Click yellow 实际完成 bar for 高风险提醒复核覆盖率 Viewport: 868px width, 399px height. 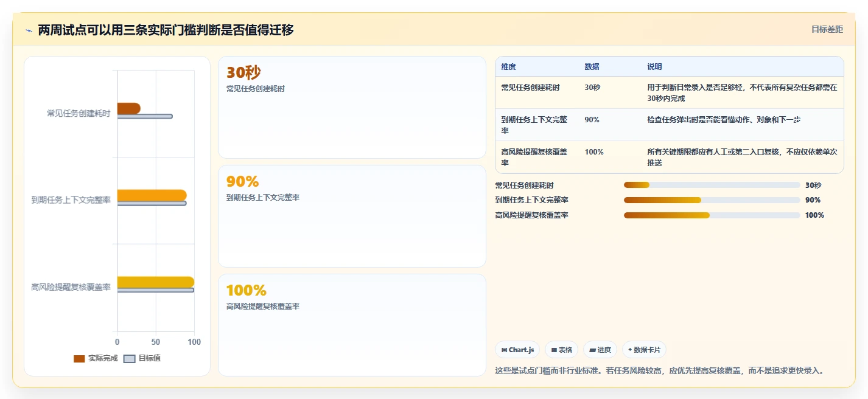155,282
